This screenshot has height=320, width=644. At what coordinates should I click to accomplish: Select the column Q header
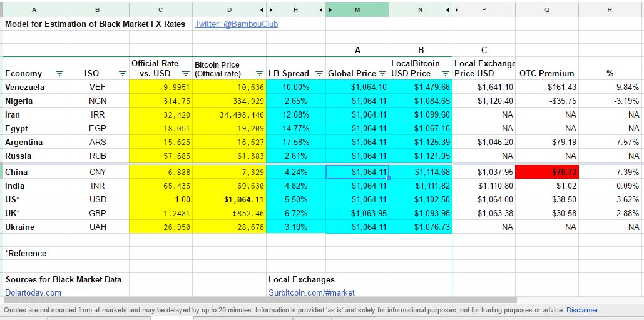coord(547,10)
